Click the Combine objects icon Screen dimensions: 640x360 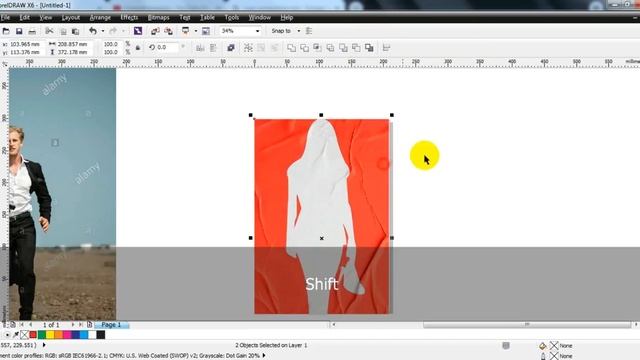[231, 48]
